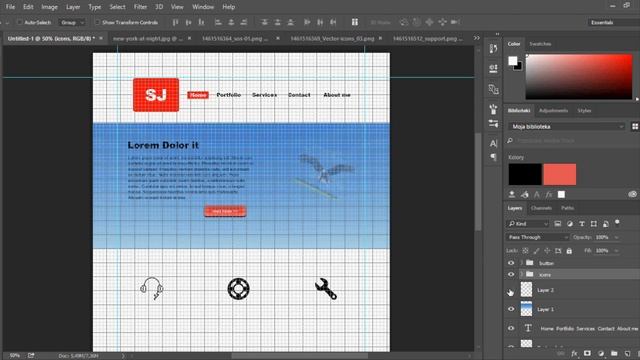Hide the Home Portfolio text layer

511,328
